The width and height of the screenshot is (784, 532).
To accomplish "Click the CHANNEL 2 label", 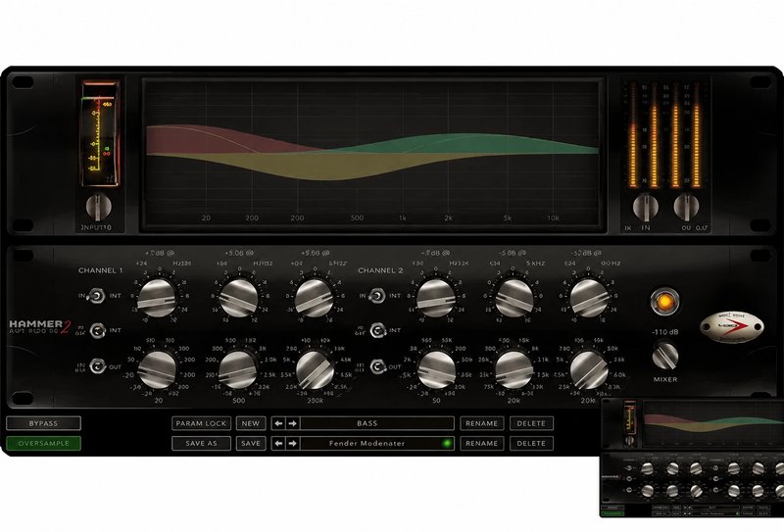I will [x=380, y=270].
